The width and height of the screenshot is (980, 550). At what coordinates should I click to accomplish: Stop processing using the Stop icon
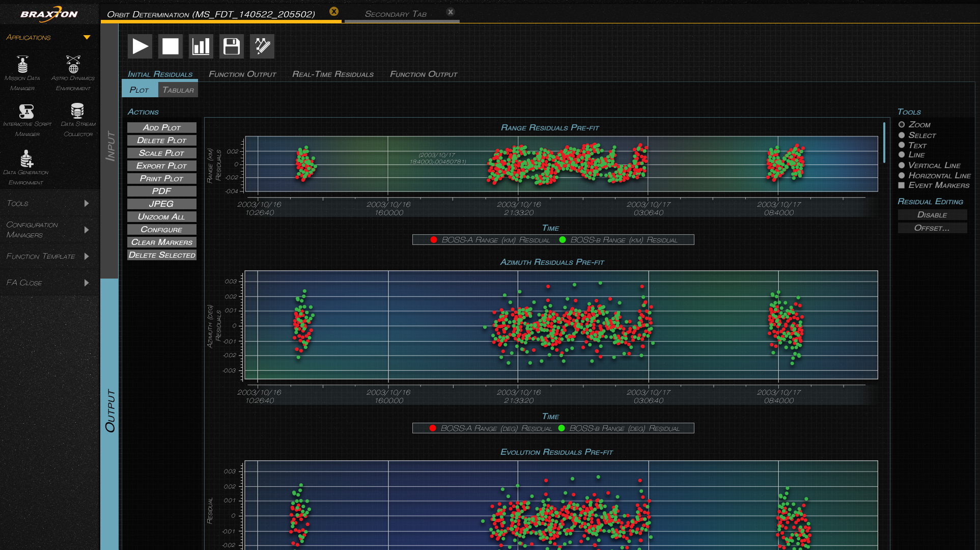[x=171, y=46]
